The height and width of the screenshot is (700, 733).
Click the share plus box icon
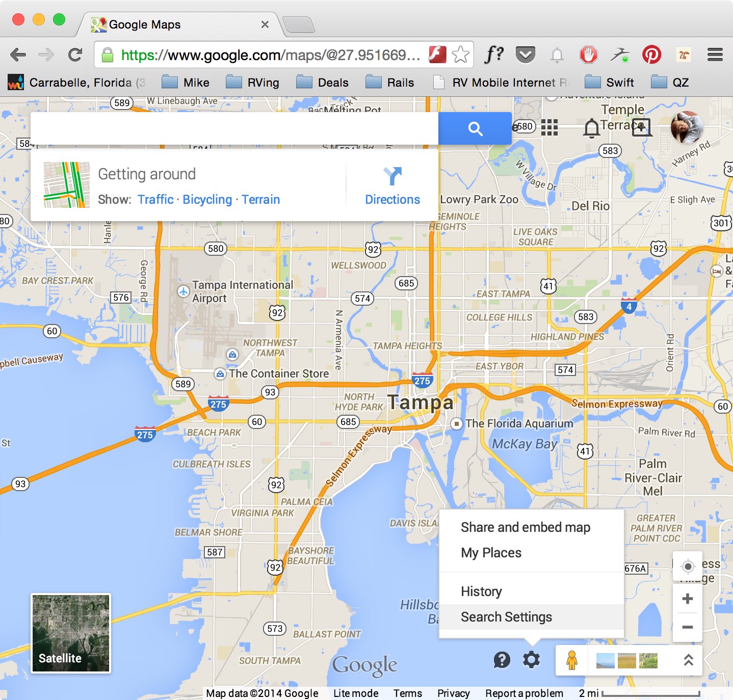tap(641, 127)
